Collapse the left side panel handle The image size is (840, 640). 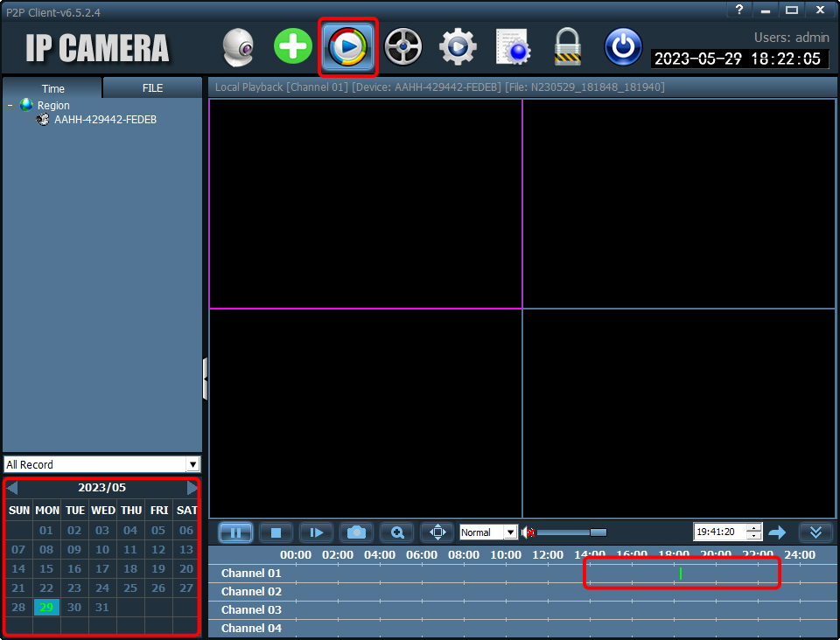pos(205,379)
